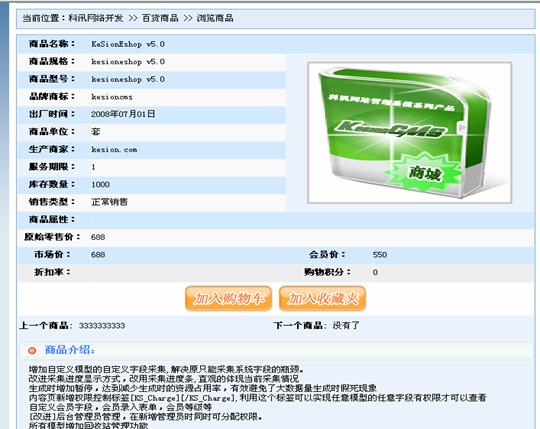The width and height of the screenshot is (540, 429).
Task: Click description line starting 自定义会员字段
Action: coord(120,407)
